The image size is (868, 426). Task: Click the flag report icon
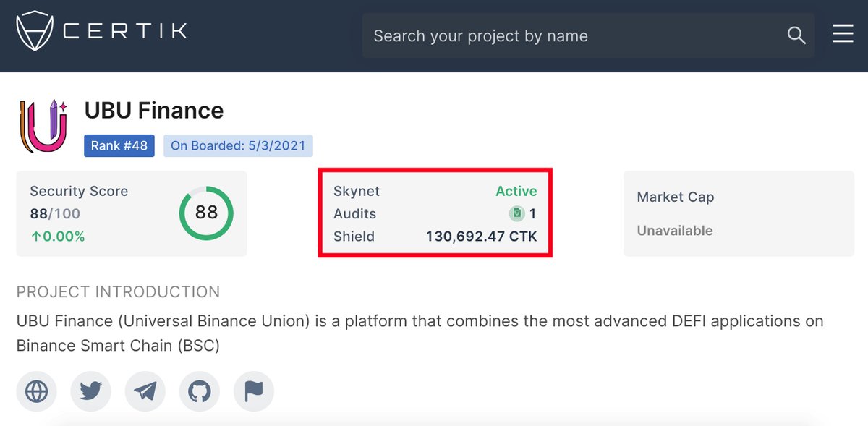point(253,391)
